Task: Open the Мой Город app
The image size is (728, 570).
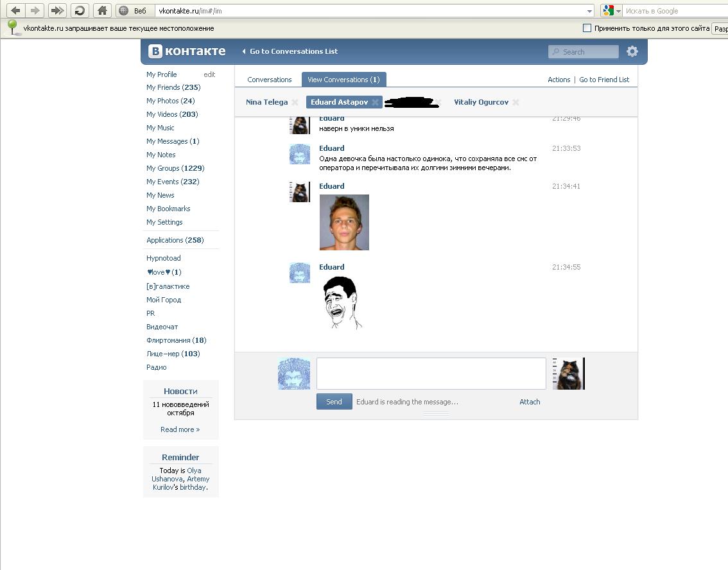Action: 164,300
